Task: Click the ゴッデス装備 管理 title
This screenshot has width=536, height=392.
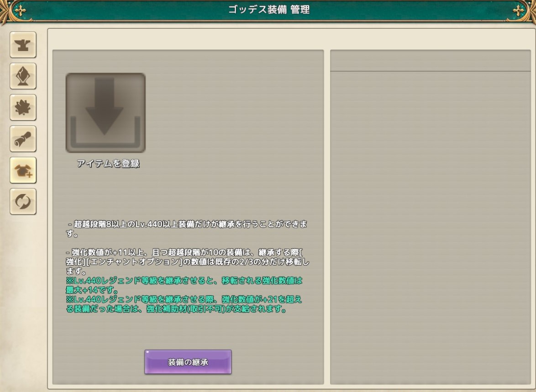Action: click(x=268, y=10)
